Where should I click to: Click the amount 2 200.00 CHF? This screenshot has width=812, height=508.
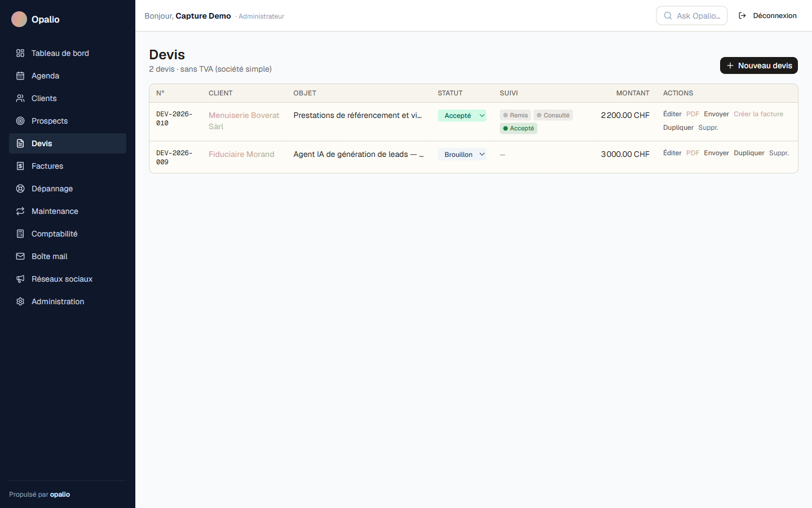(625, 115)
